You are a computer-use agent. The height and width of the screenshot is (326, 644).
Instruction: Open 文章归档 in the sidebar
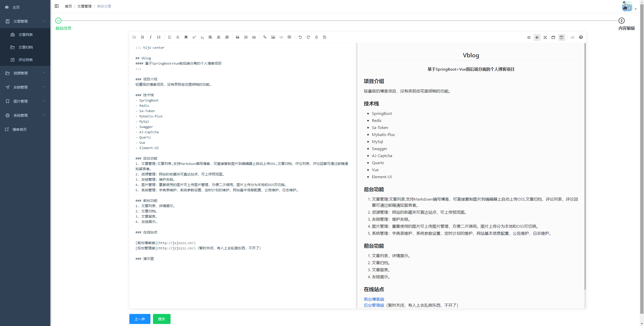pyautogui.click(x=25, y=47)
